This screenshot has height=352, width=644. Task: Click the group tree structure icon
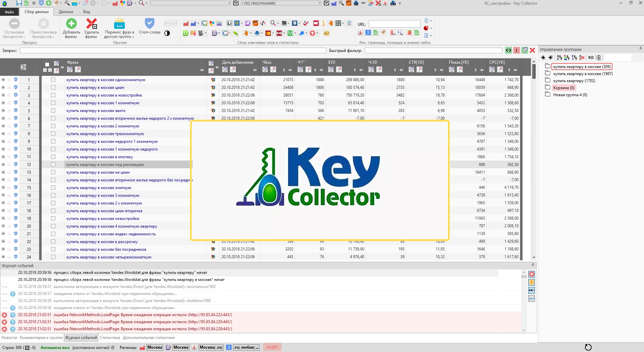click(598, 58)
